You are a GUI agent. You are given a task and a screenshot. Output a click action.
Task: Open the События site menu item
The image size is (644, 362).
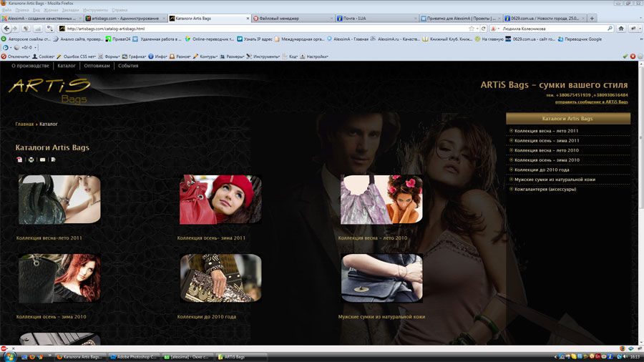[x=128, y=66]
